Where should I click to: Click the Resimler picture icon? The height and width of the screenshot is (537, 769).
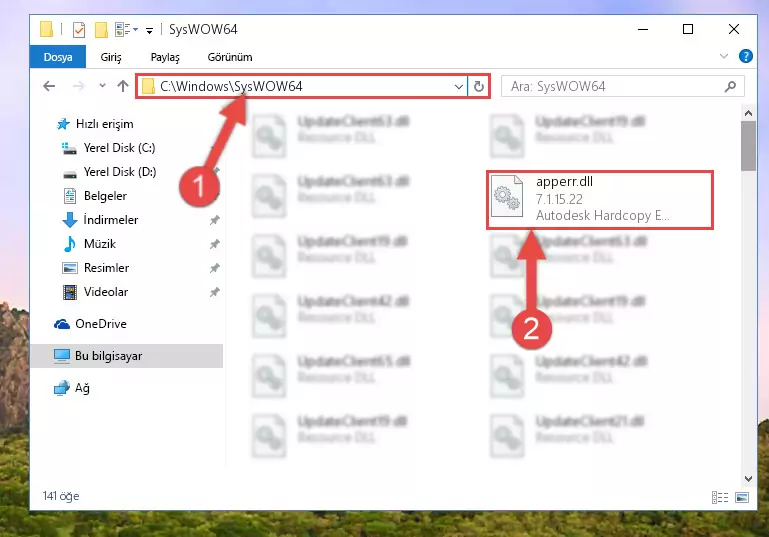[70, 268]
